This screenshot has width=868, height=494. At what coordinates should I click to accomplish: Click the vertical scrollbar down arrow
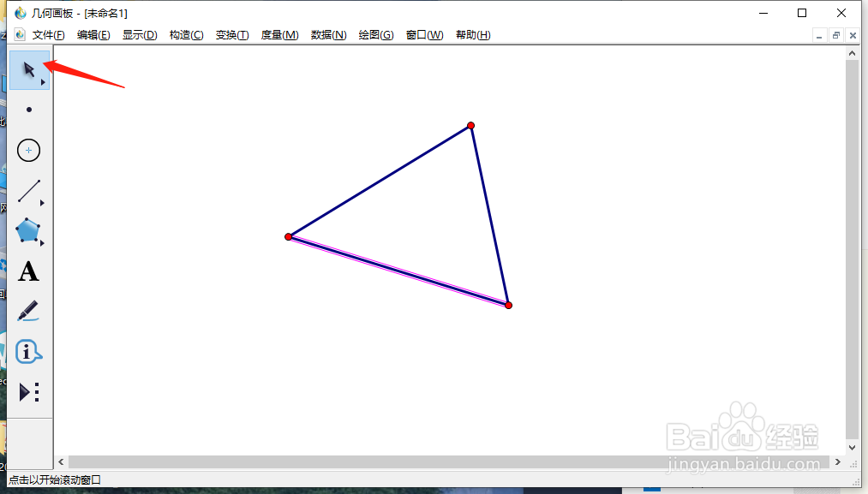pyautogui.click(x=852, y=448)
